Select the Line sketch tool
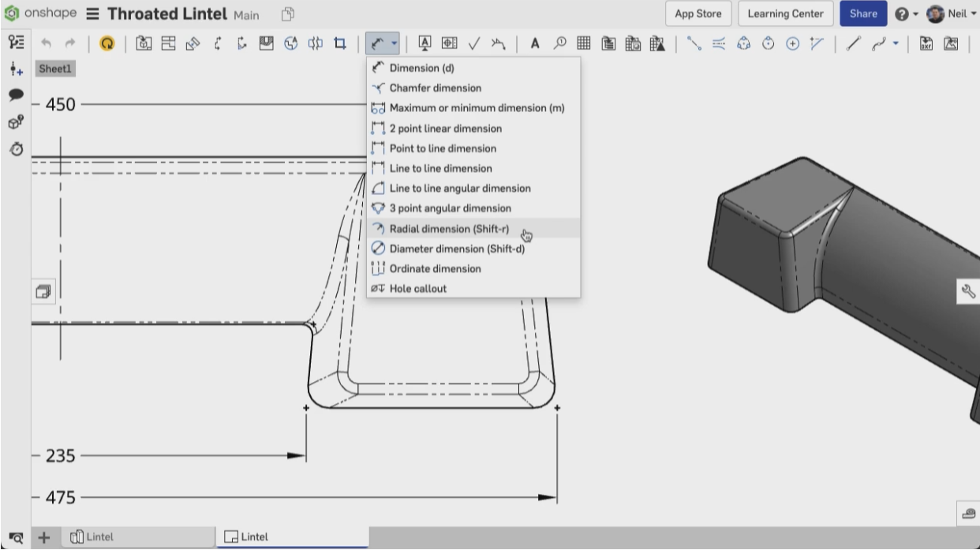980x550 pixels. (x=853, y=43)
